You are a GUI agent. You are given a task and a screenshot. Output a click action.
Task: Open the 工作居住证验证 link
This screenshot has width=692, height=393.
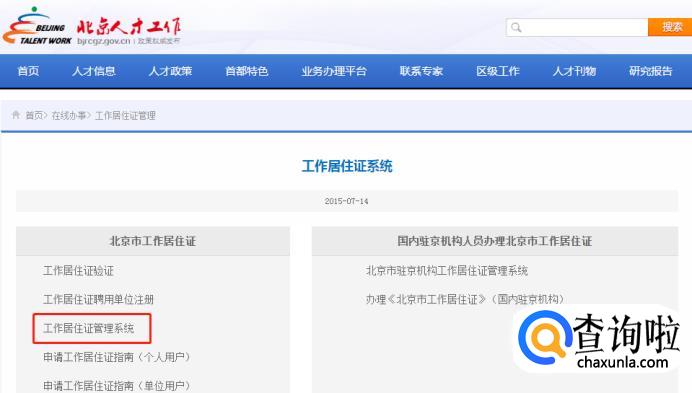click(79, 271)
